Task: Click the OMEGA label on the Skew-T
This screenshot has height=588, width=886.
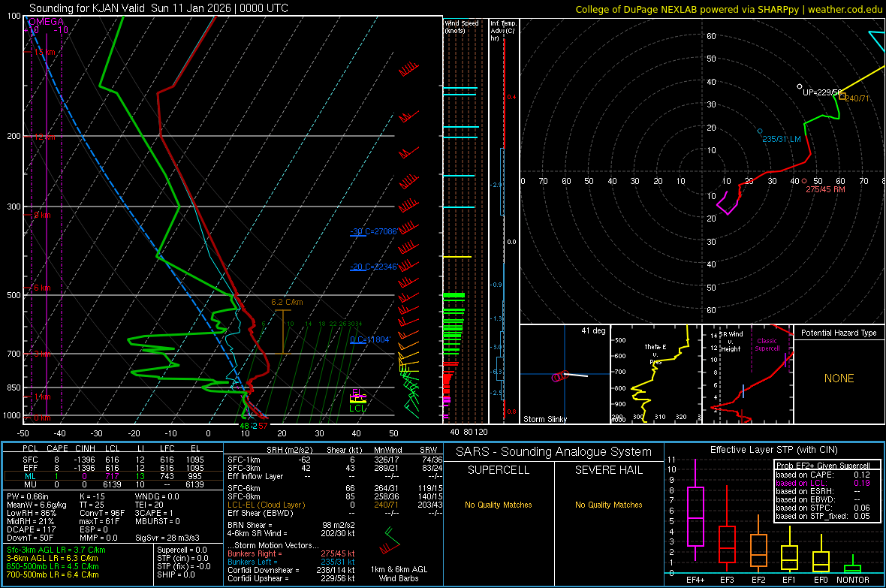Action: pyautogui.click(x=46, y=22)
